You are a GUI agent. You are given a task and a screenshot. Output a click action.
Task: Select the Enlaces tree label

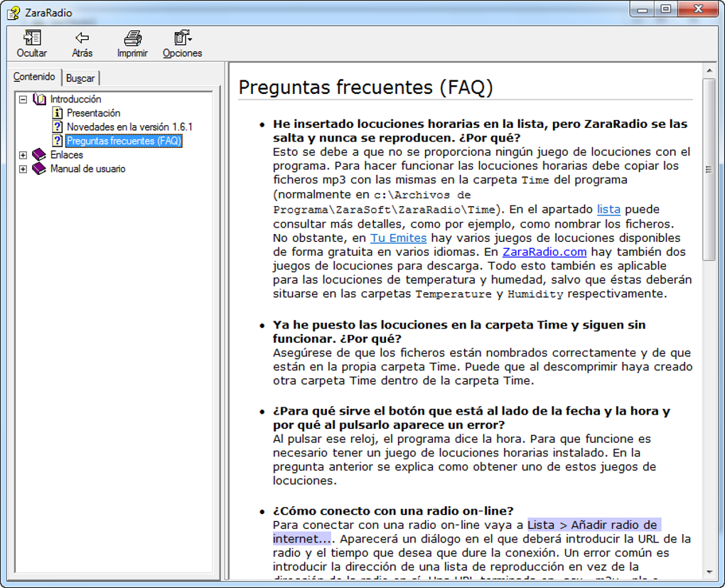coord(67,154)
